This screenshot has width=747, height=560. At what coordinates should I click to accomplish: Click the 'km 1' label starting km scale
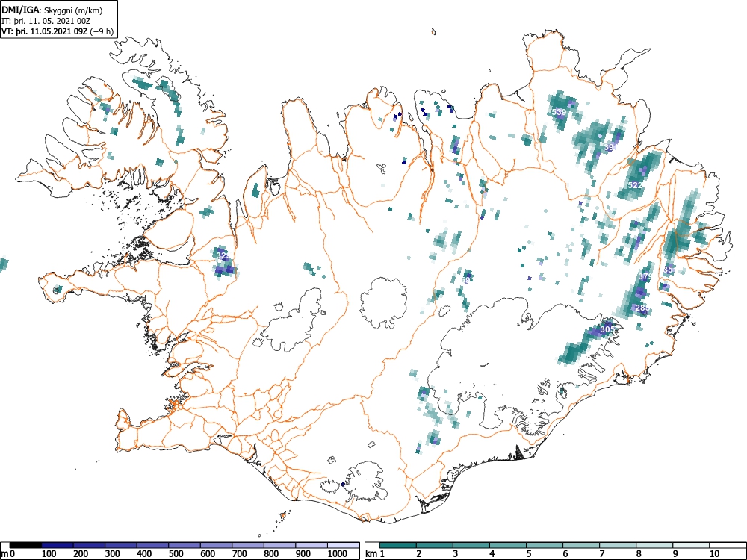coord(376,554)
